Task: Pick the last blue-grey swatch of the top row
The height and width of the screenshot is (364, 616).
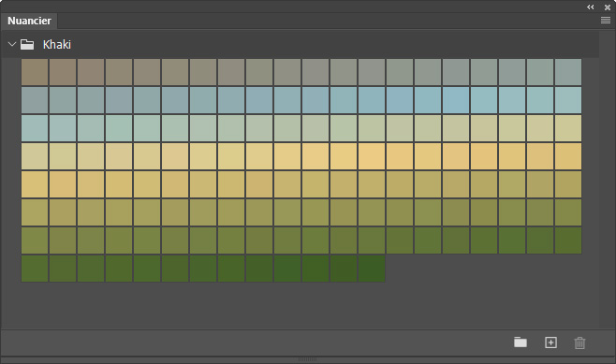Action: [x=568, y=72]
